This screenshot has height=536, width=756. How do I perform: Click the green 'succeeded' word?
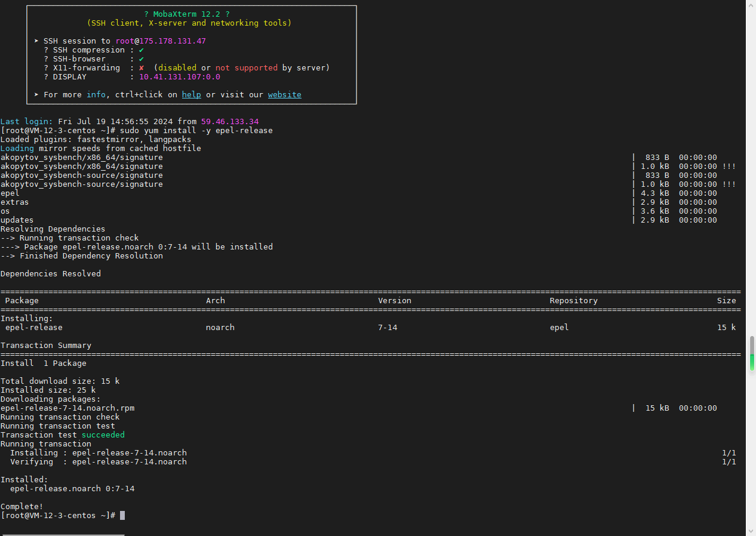(x=103, y=435)
